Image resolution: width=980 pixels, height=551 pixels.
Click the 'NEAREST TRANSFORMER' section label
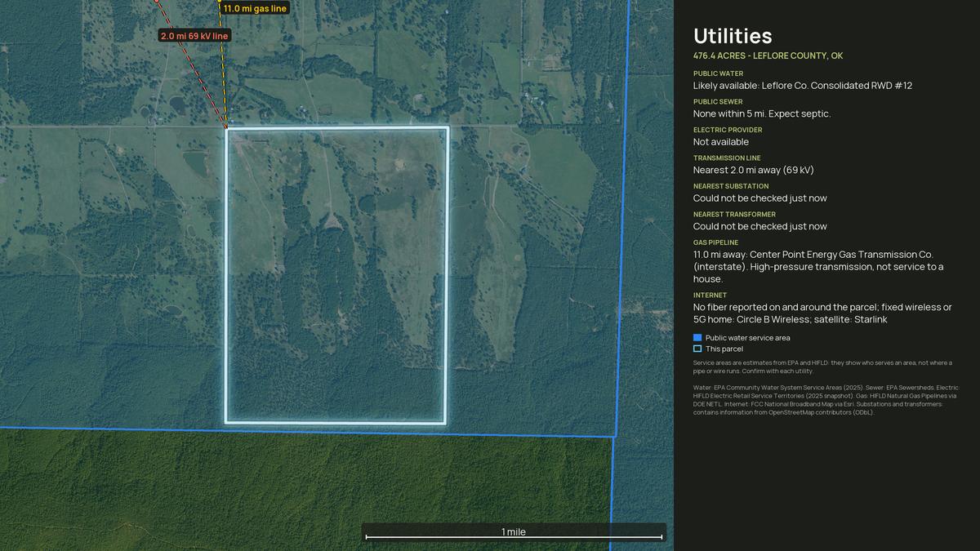point(734,215)
